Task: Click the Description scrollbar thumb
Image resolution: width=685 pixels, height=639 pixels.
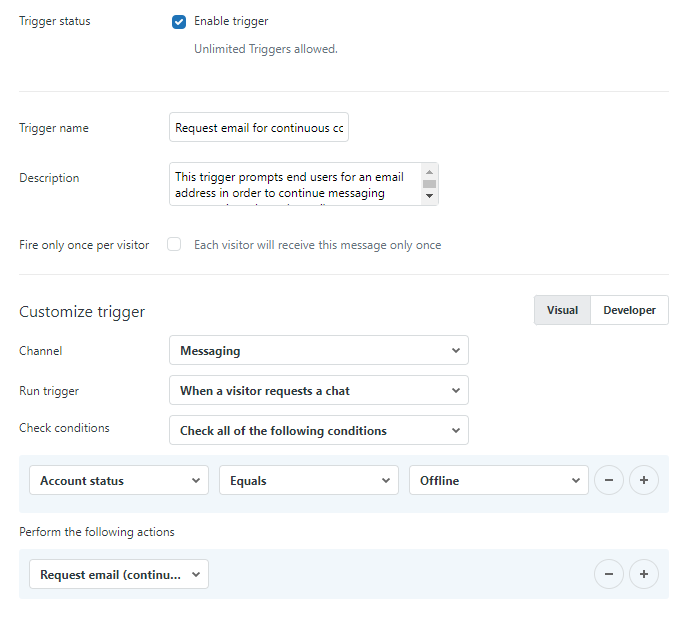Action: click(429, 184)
